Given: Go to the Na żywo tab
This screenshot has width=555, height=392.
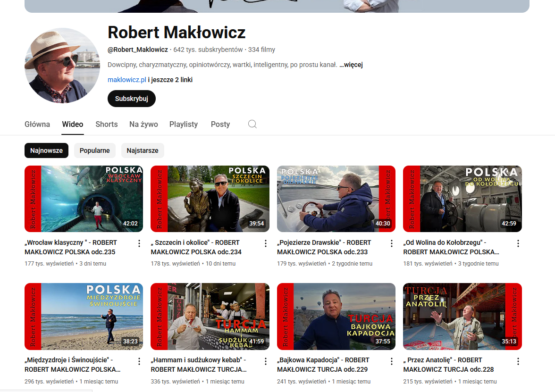Looking at the screenshot, I should pyautogui.click(x=143, y=124).
